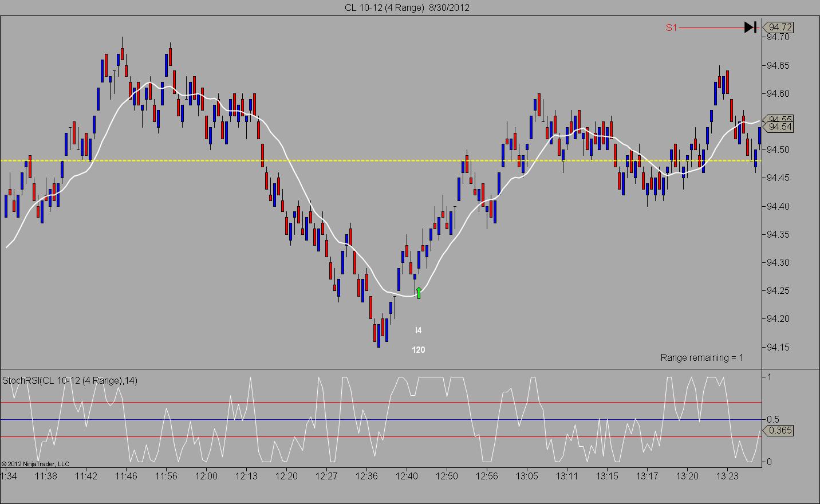The height and width of the screenshot is (504, 820).
Task: Click the 94.20 price axis label
Action: 778,318
